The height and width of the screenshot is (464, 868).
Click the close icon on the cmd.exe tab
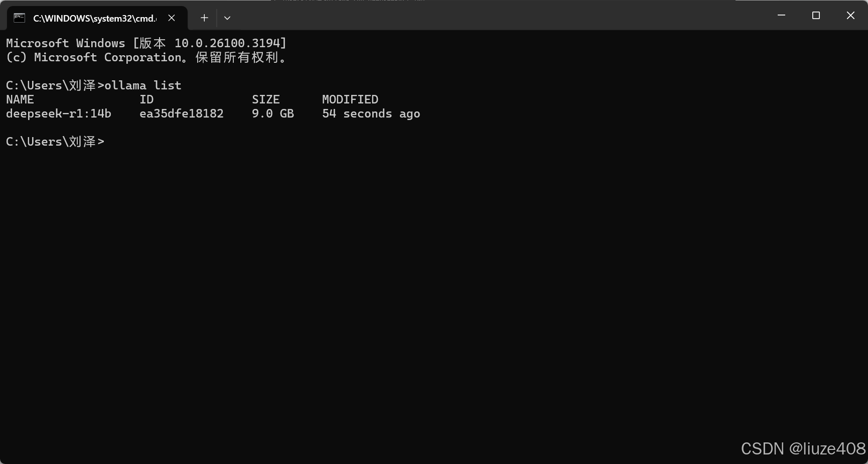pos(172,18)
